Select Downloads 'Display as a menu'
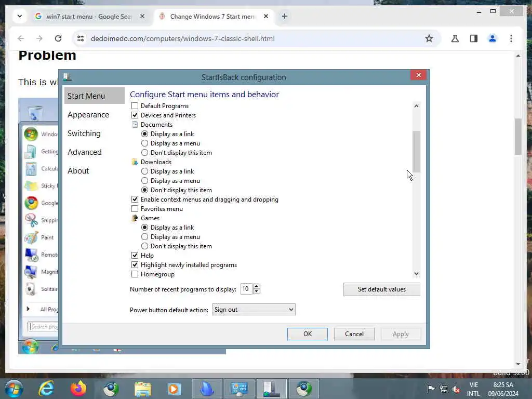This screenshot has width=532, height=399. click(144, 181)
